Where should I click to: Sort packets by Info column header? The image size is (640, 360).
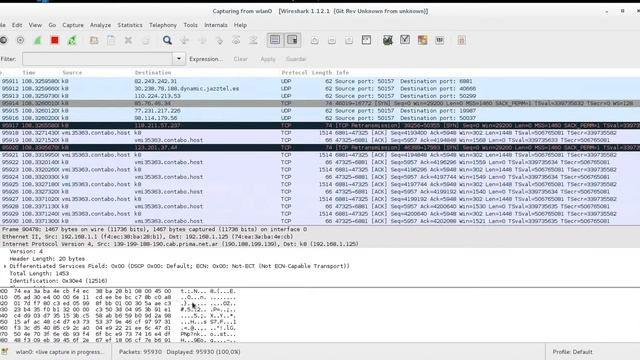pyautogui.click(x=342, y=72)
